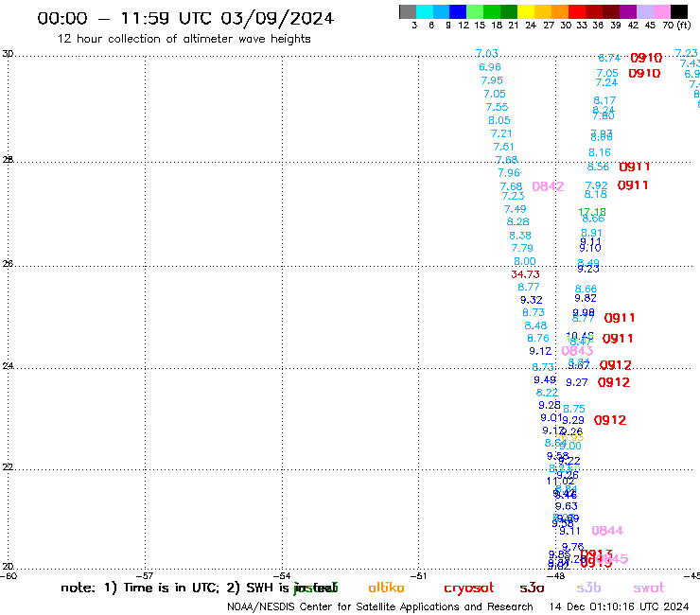
Task: Click the '70 (ft)' legend label
Action: 676,25
